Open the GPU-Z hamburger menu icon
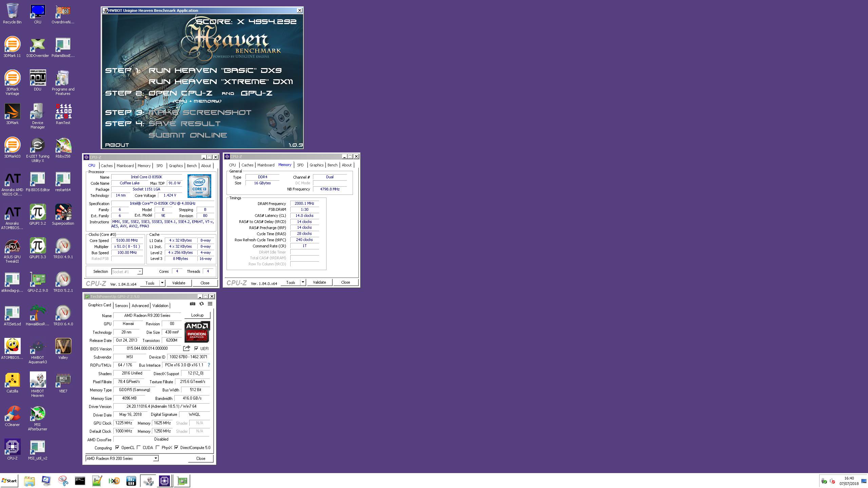Viewport: 868px width, 488px height. tap(210, 304)
